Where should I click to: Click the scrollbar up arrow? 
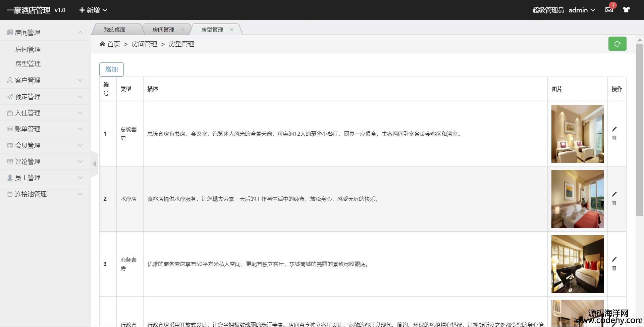tap(640, 39)
